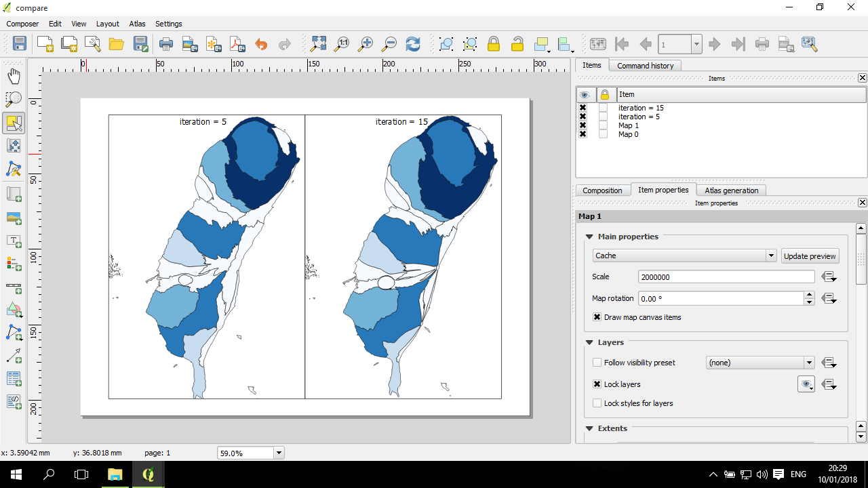Collapse the Main properties section
Image resolution: width=868 pixels, height=488 pixels.
589,237
